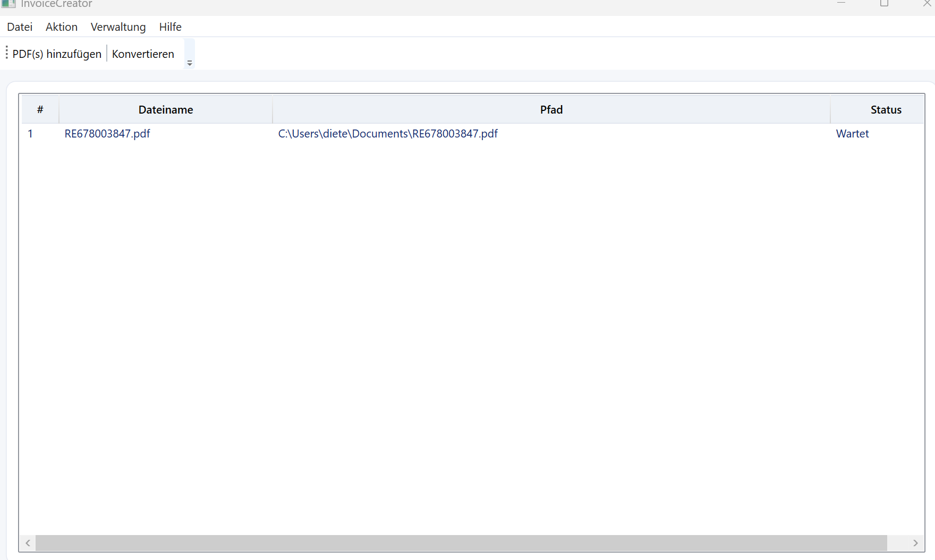This screenshot has height=560, width=935.
Task: Sort list by the Pfad column
Action: tap(551, 109)
